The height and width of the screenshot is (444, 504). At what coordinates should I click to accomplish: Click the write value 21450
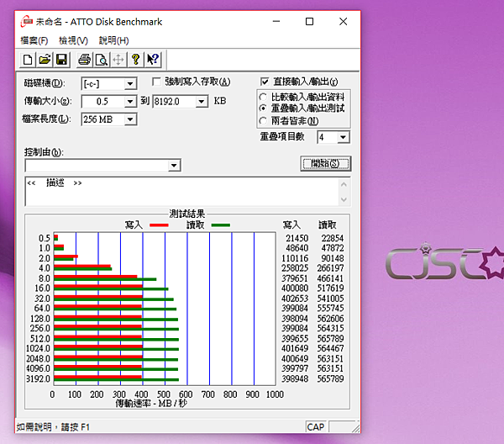pyautogui.click(x=297, y=239)
